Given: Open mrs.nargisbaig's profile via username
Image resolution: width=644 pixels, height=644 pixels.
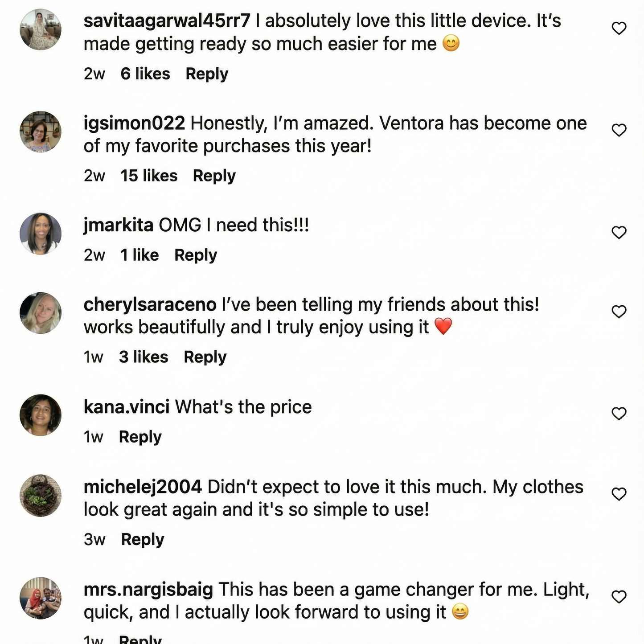Looking at the screenshot, I should (148, 590).
